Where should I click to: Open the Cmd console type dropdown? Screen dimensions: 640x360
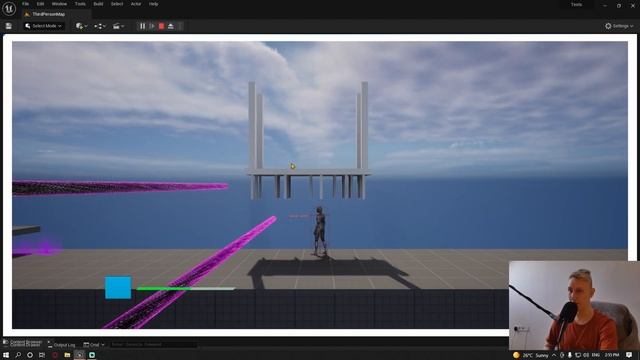[x=94, y=345]
